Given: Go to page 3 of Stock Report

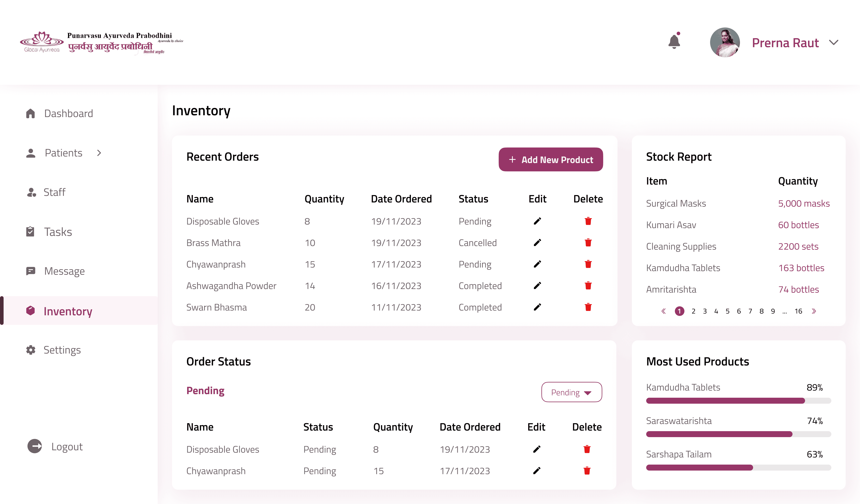Looking at the screenshot, I should (705, 311).
